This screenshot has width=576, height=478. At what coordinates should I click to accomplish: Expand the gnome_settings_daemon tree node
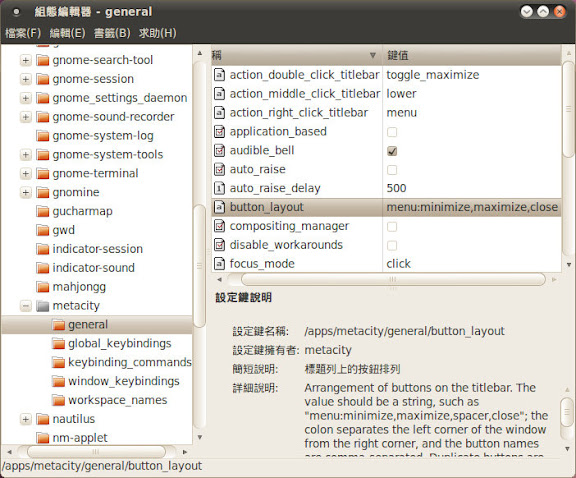25,98
